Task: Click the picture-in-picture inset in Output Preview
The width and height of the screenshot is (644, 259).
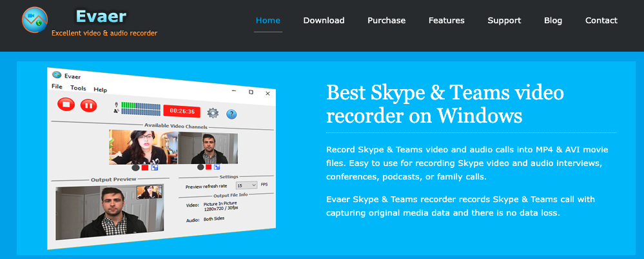Action: [x=149, y=192]
